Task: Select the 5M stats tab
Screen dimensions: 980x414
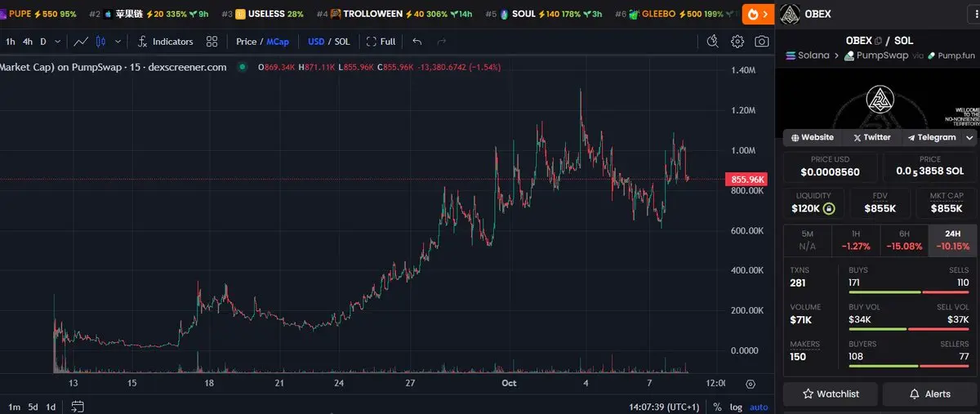Action: pos(807,239)
